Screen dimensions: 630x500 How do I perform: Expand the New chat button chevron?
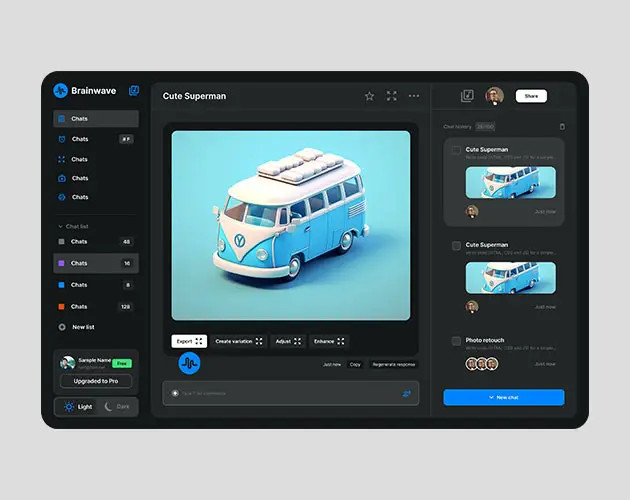tap(491, 397)
